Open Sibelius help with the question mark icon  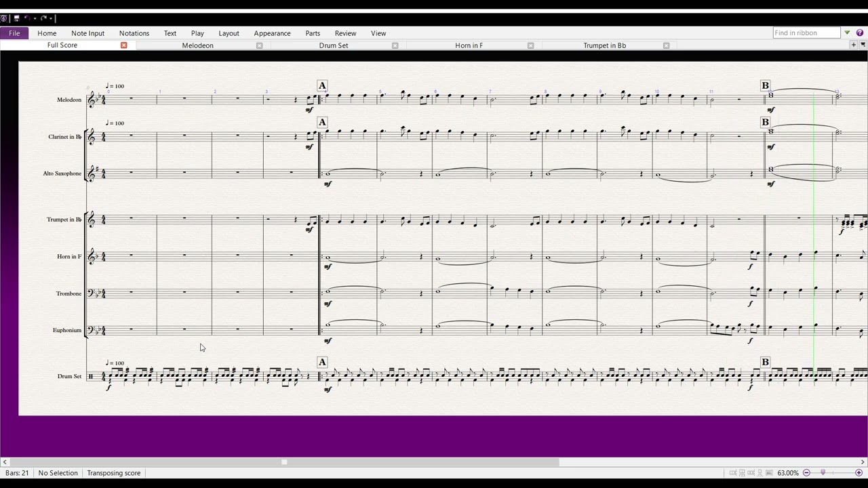pos(861,33)
